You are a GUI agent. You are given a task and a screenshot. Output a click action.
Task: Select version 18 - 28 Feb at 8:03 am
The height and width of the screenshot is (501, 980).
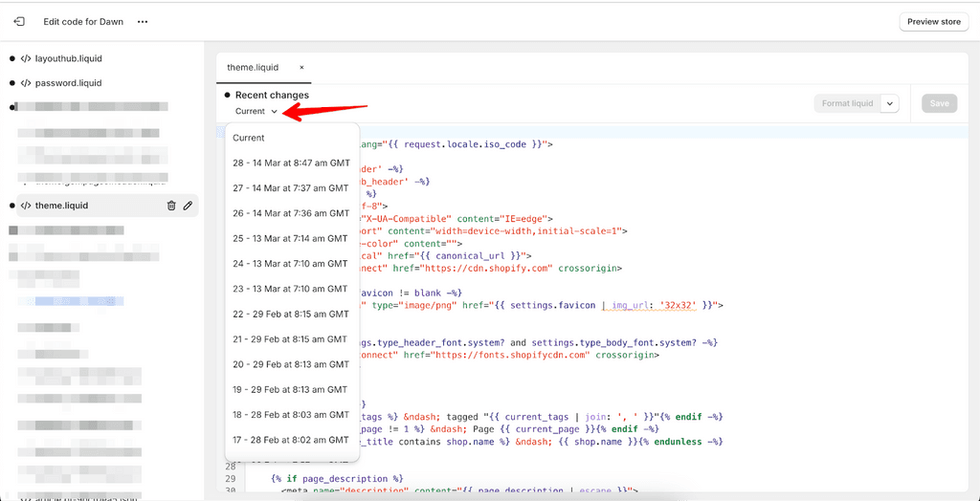click(293, 414)
